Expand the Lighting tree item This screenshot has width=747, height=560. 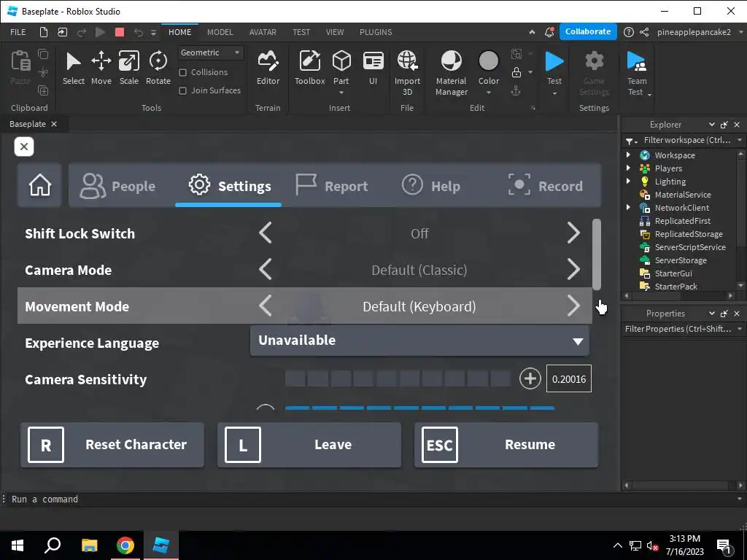coord(628,181)
